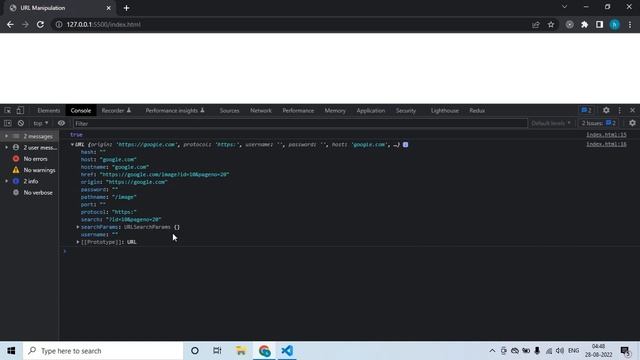
Task: Open the top context dropdown
Action: coord(41,123)
